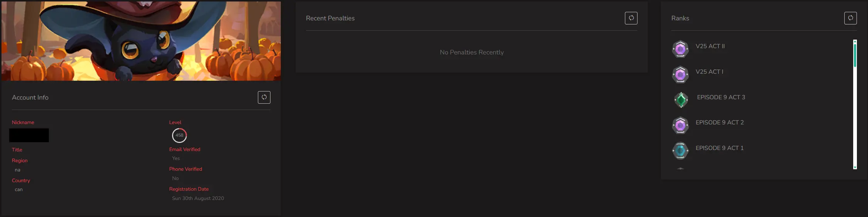Choose the EPISODE 9 ACT 2 label
The height and width of the screenshot is (217, 868).
[x=719, y=123]
